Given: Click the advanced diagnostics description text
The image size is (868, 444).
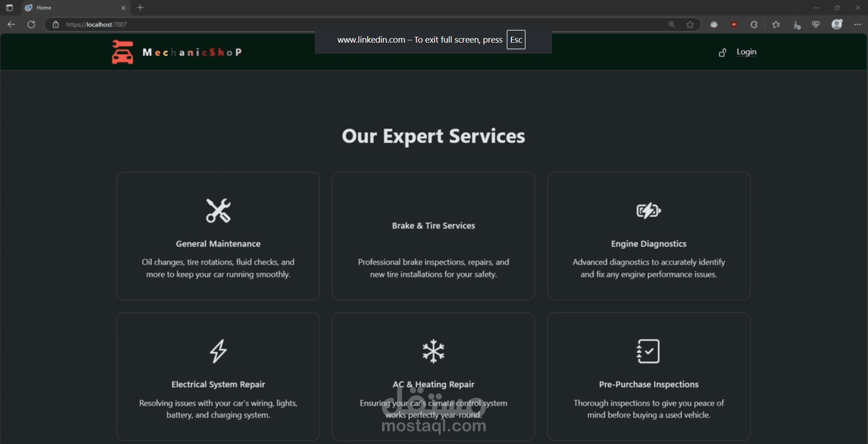Looking at the screenshot, I should pos(649,268).
